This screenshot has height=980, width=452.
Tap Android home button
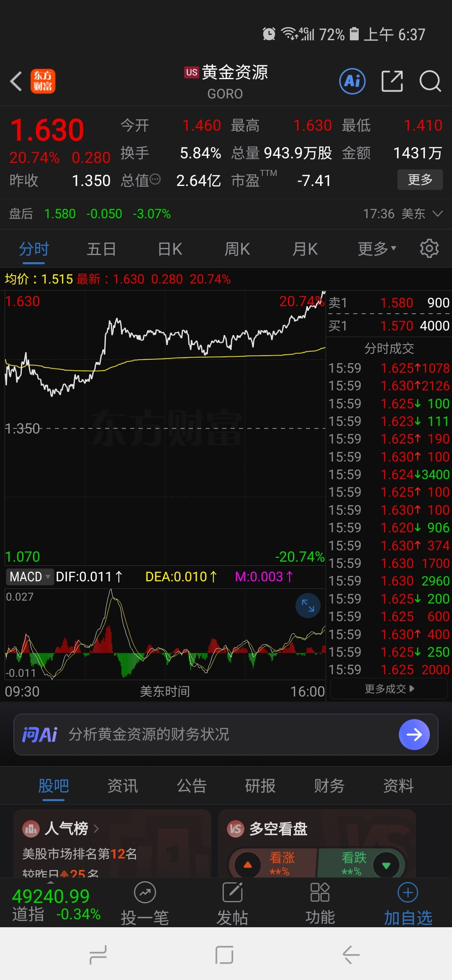[x=224, y=955]
